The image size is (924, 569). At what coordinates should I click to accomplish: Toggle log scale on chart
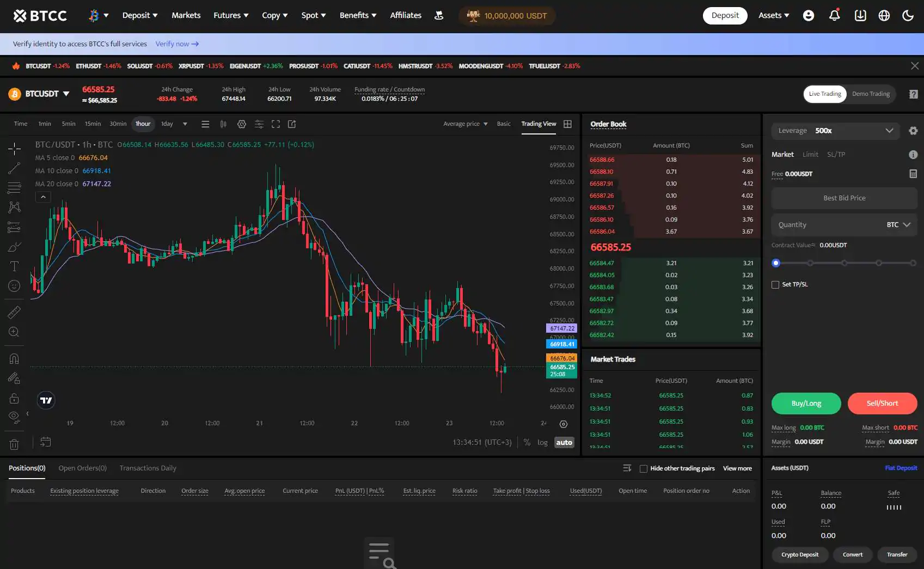(542, 443)
